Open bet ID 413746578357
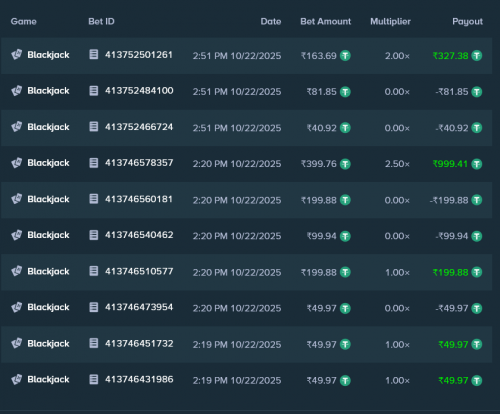Viewport: 500px width, 414px height. coord(139,163)
